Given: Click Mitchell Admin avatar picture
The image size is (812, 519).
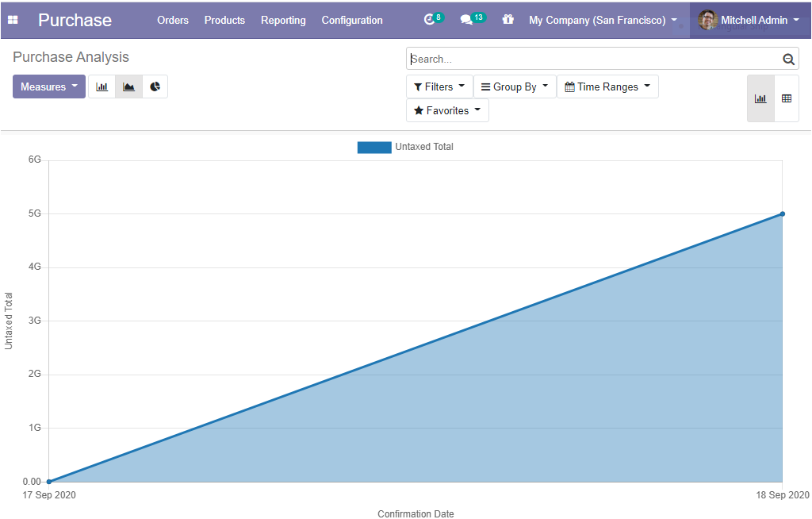Looking at the screenshot, I should point(707,20).
